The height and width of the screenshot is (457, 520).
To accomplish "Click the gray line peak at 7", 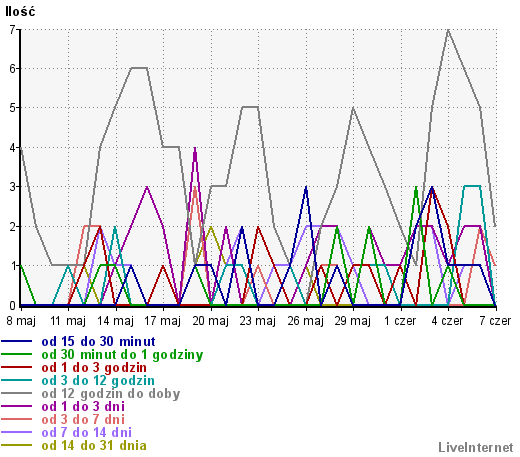I will 448,30.
